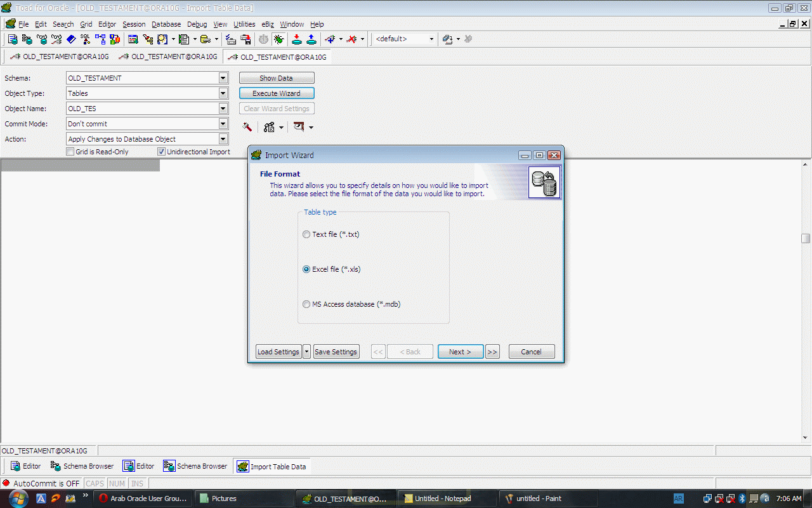The image size is (812, 508).
Task: Uncheck the Unidirectional Import checkbox
Action: pyautogui.click(x=162, y=152)
